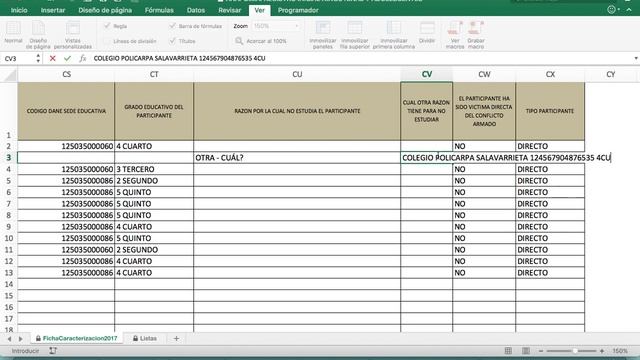This screenshot has height=360, width=640.
Task: Start Grabar macro
Action: (x=476, y=35)
